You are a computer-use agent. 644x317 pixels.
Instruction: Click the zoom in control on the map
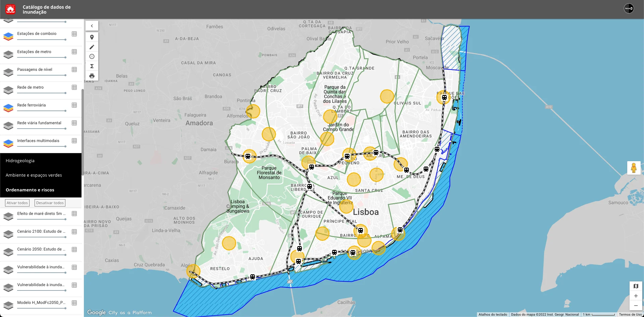[636, 296]
